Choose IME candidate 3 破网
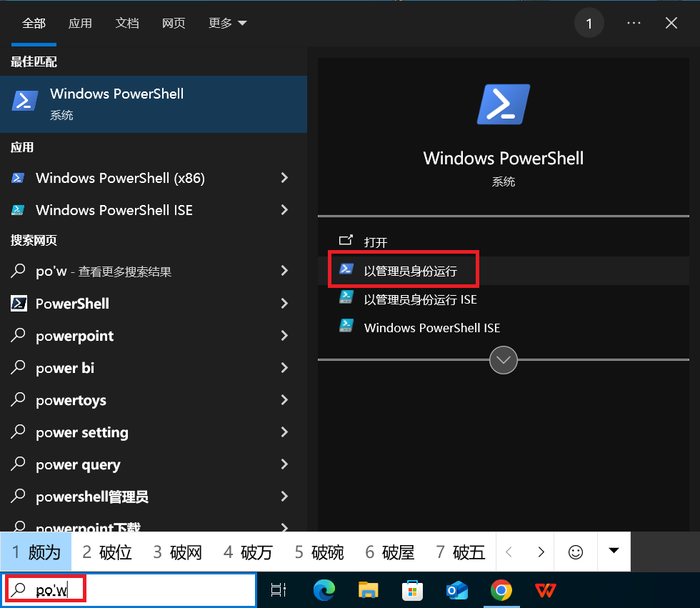The height and width of the screenshot is (608, 700). coord(178,552)
